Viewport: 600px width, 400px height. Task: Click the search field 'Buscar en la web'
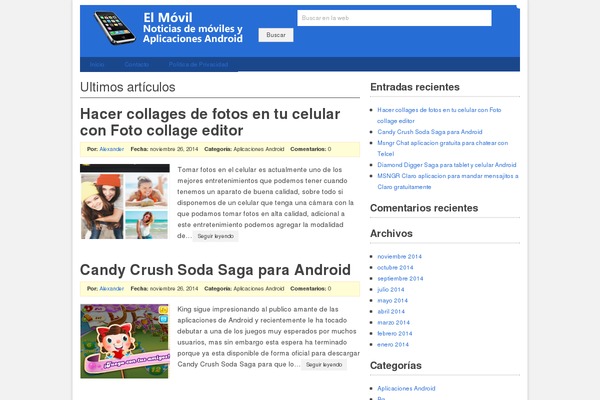394,18
